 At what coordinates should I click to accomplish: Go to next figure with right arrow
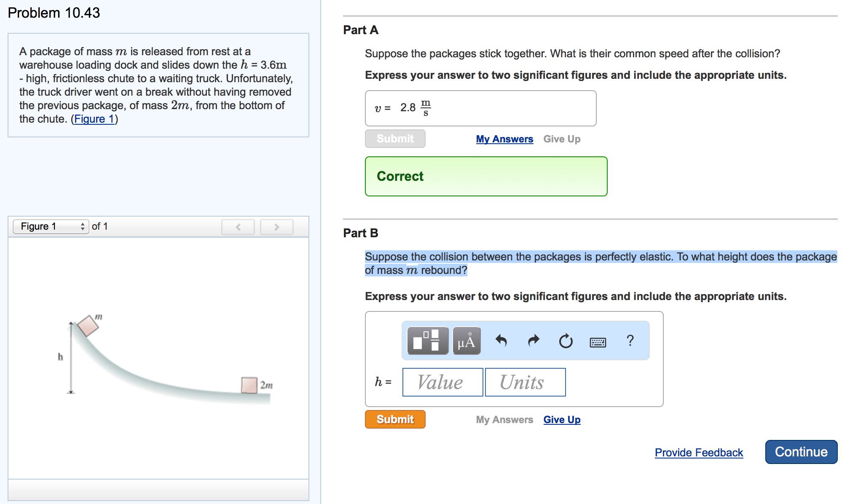point(276,227)
